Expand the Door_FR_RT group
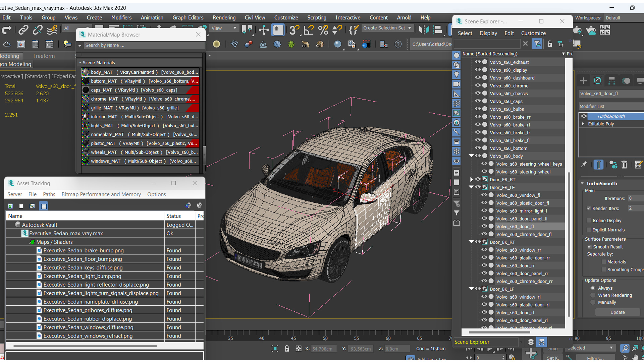 coord(471,180)
